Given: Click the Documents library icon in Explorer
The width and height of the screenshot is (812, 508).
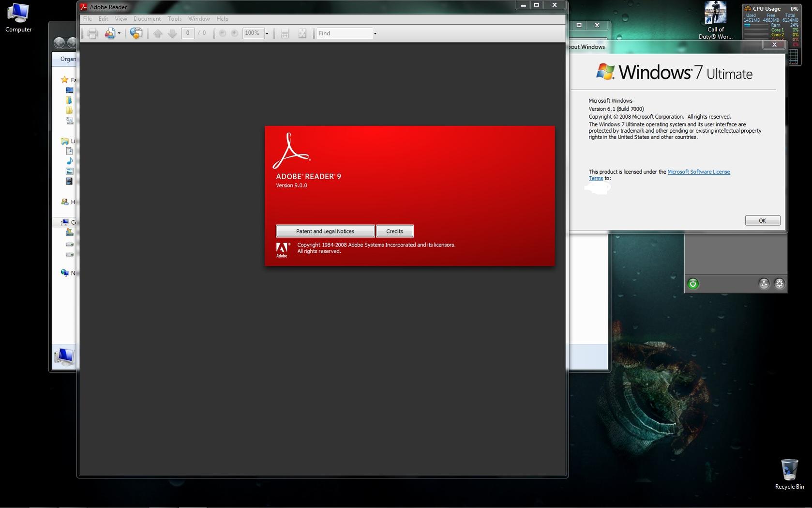Looking at the screenshot, I should 69,151.
